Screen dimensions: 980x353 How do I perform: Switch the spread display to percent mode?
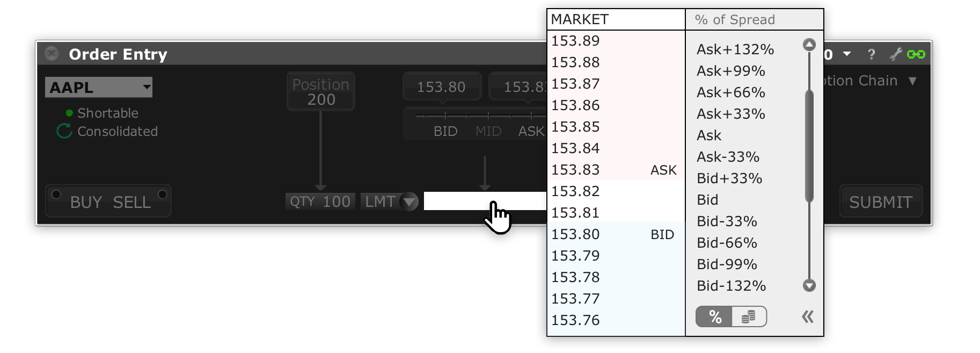[714, 316]
